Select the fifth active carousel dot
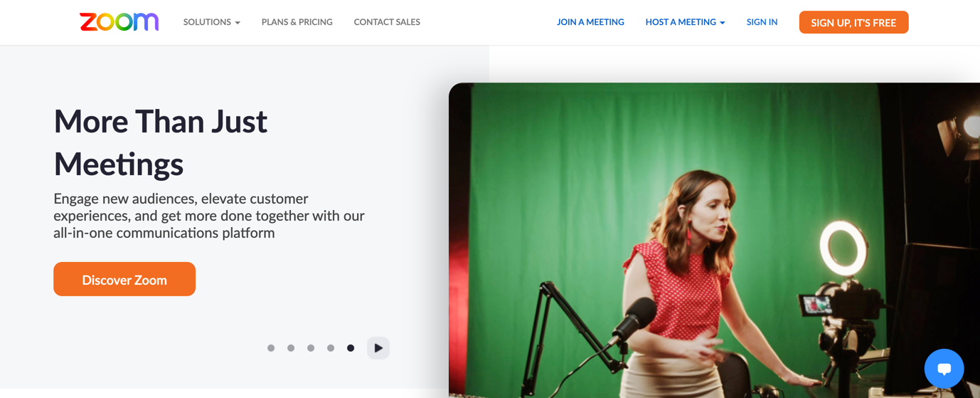Image resolution: width=980 pixels, height=398 pixels. tap(351, 348)
